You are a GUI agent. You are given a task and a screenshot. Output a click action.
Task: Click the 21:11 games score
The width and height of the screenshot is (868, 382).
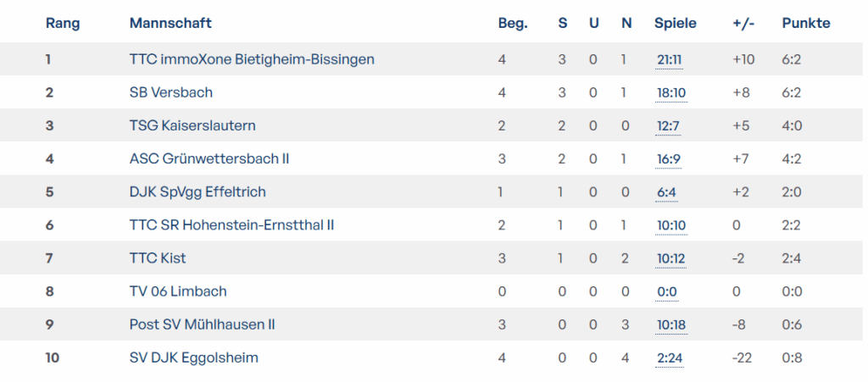pos(670,60)
